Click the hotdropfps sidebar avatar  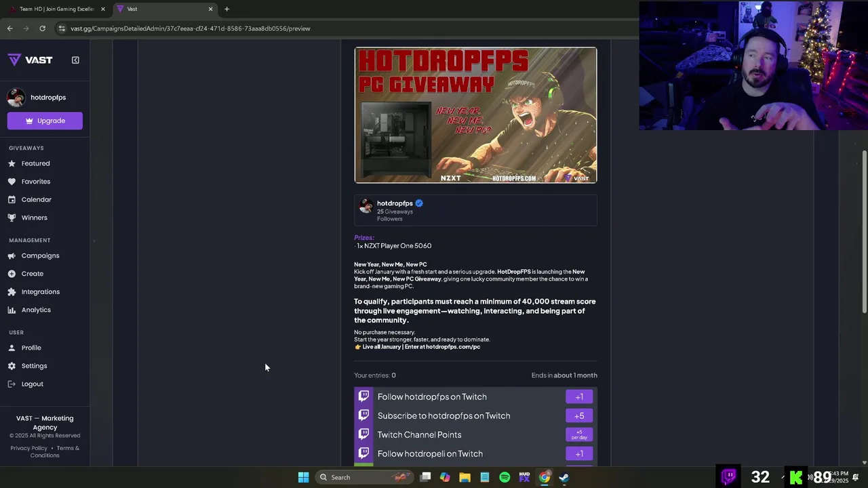click(x=16, y=98)
